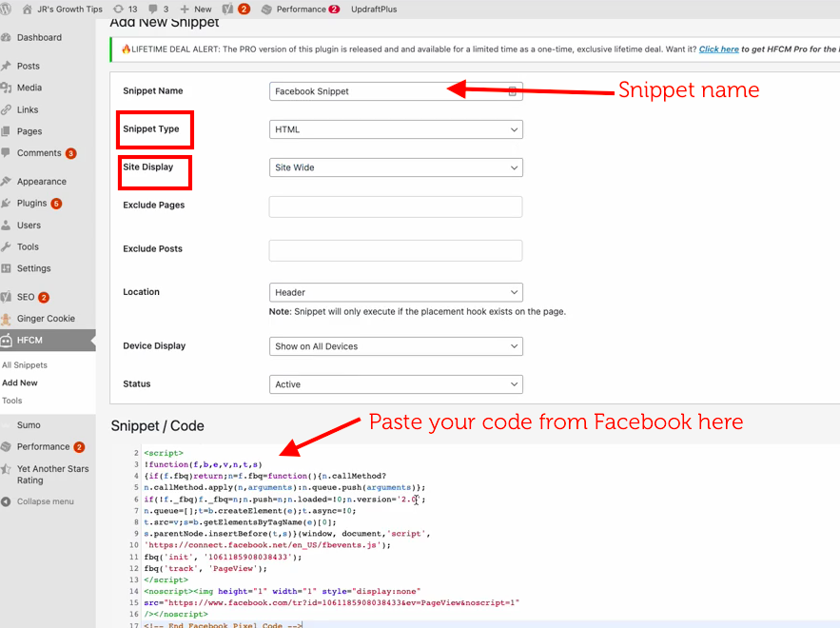
Task: Click the Tools wrench icon
Action: pos(6,247)
